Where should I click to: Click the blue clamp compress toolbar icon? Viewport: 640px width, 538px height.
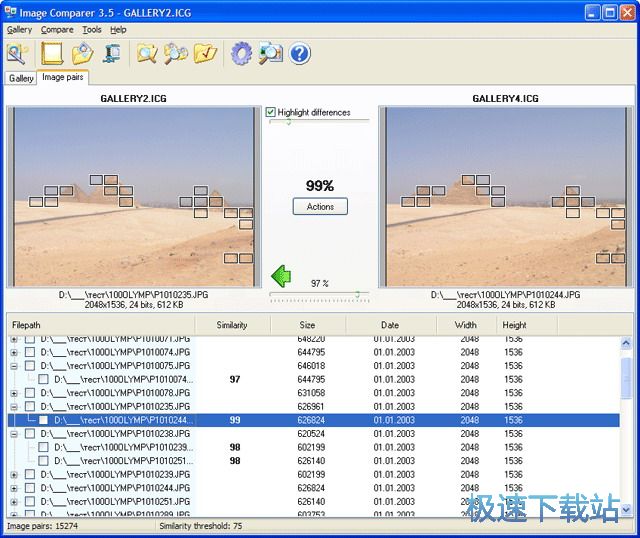(112, 53)
